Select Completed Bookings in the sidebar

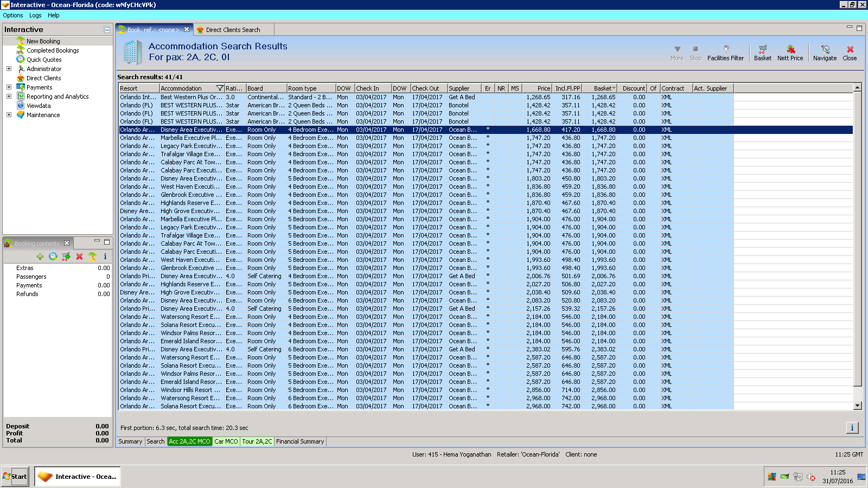(x=53, y=50)
